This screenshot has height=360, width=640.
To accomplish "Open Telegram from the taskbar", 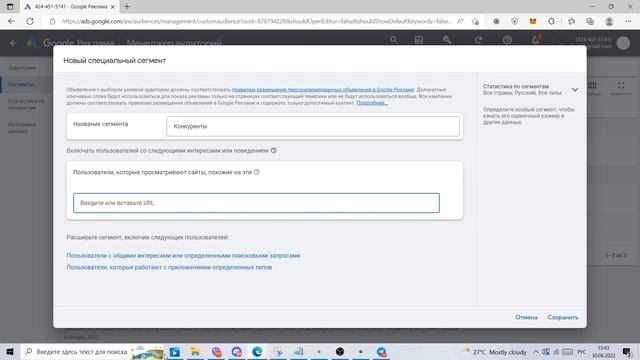I will (381, 351).
